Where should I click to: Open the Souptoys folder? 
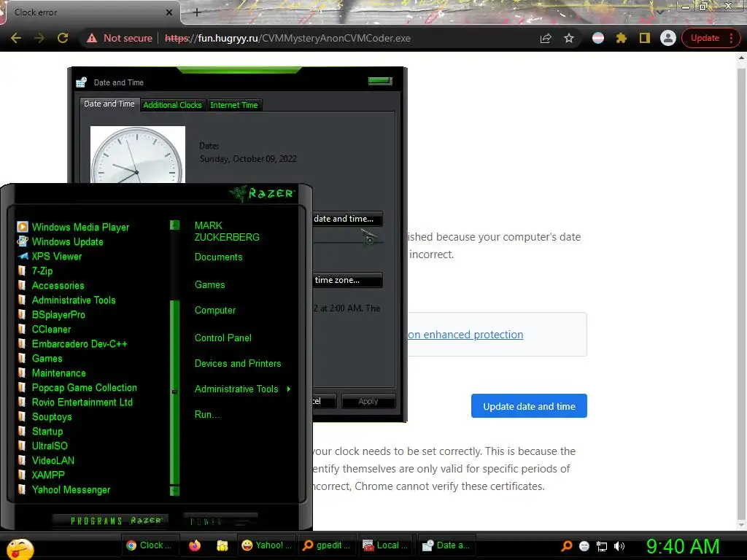pyautogui.click(x=44, y=416)
